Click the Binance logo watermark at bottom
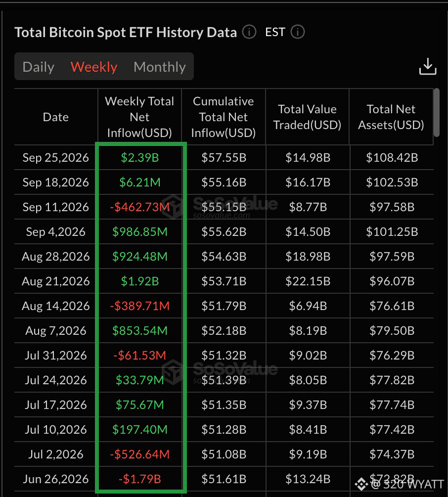 point(361,484)
